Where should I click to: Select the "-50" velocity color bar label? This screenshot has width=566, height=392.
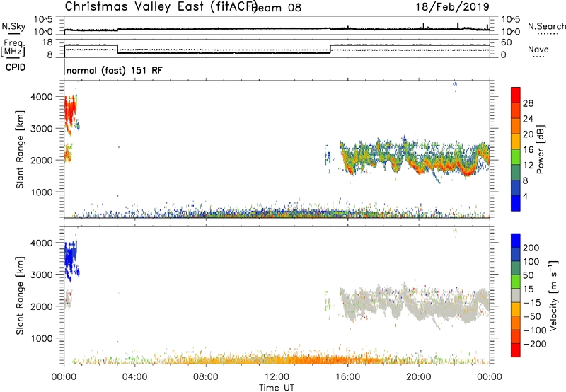531,316
